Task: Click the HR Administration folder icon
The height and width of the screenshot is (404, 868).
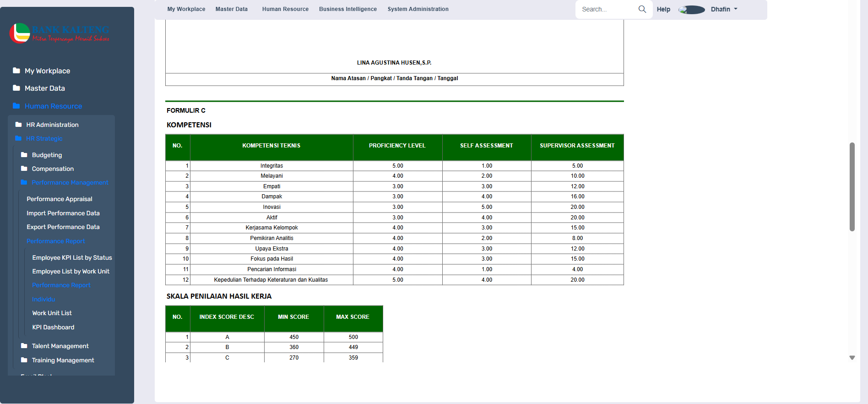Action: coord(18,125)
